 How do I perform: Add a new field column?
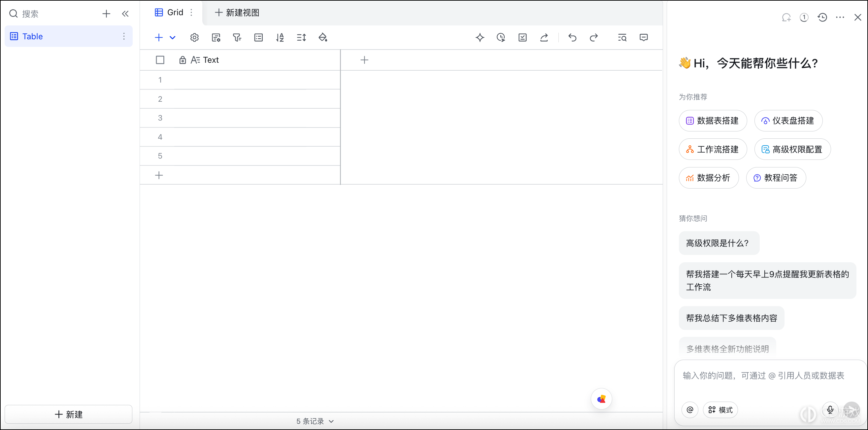click(364, 60)
